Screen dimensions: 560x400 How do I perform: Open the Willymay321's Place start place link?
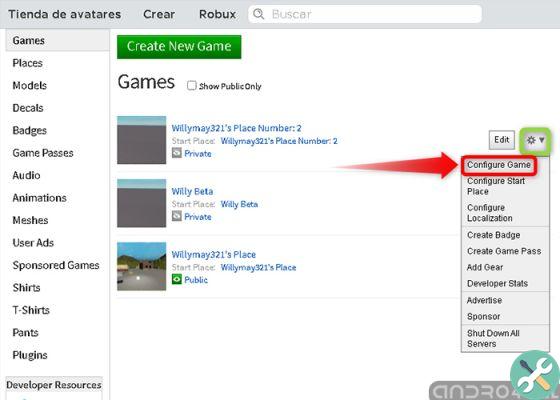pyautogui.click(x=258, y=268)
